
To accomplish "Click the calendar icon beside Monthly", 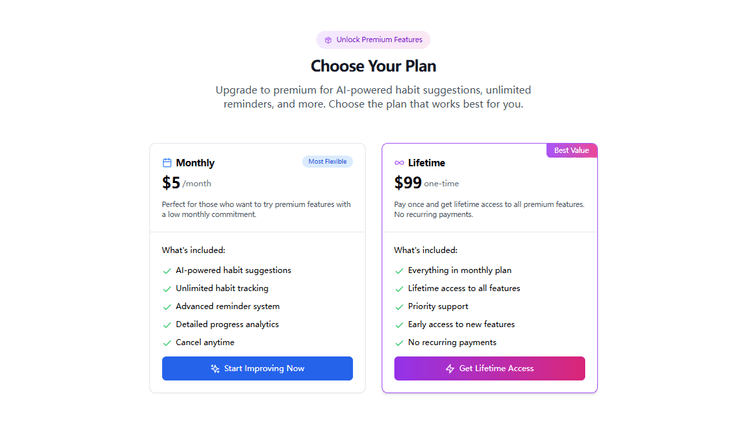I will tap(167, 163).
